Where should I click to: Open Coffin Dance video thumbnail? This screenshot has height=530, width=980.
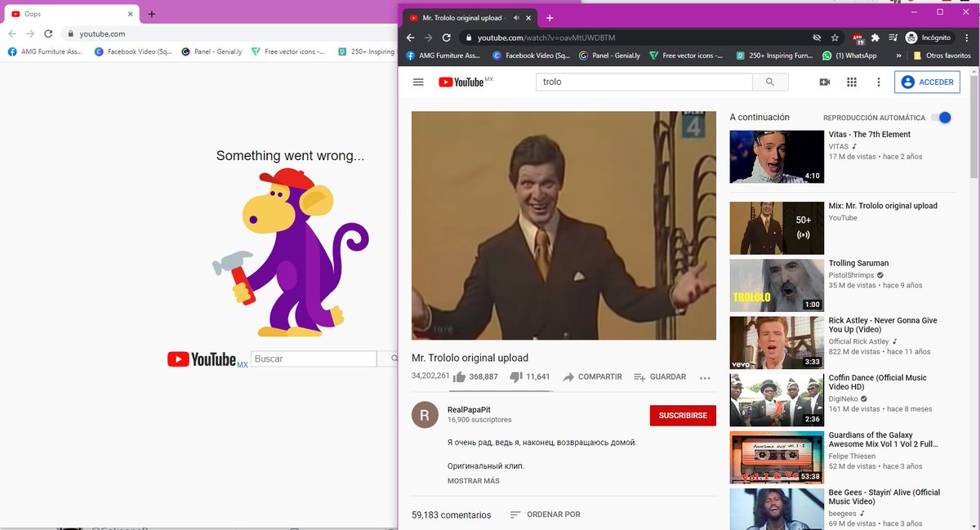point(777,400)
